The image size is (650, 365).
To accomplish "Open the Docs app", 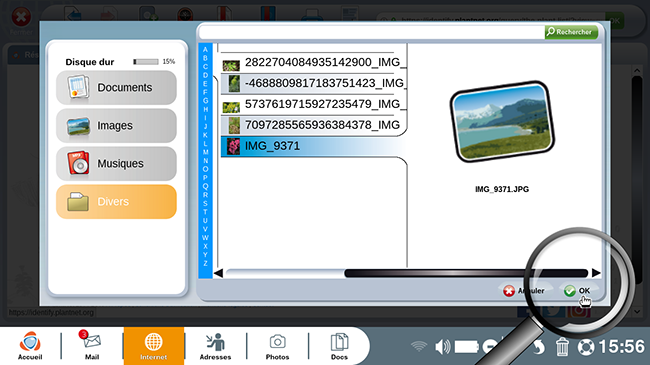I will pos(339,346).
